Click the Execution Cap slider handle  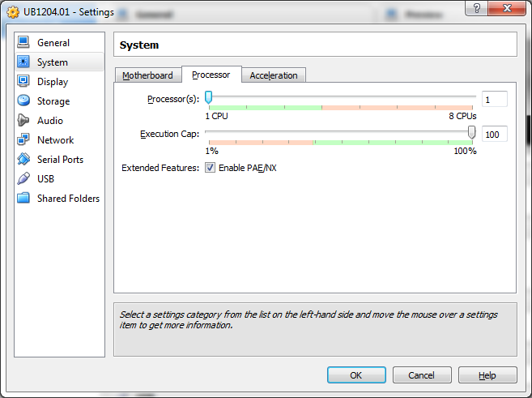472,133
